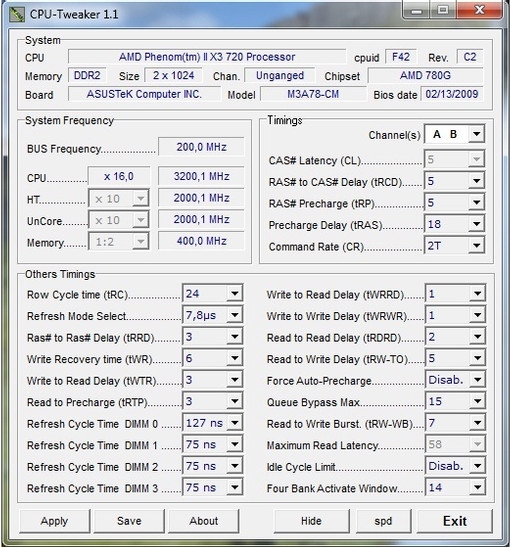Open Refresh Cycle Time DIMM 1 dropdown
Viewport: 510px width, 547px height.
coord(212,445)
